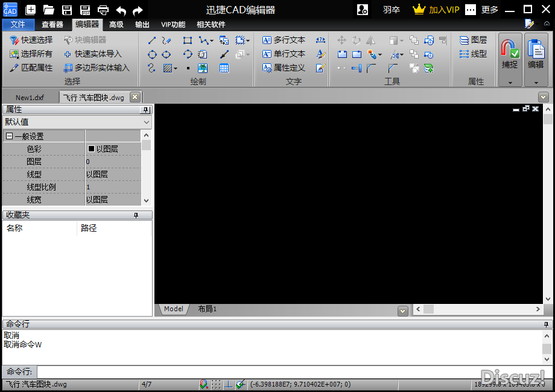Click the Undo arrow in title bar
The width and height of the screenshot is (555, 392).
pyautogui.click(x=121, y=10)
